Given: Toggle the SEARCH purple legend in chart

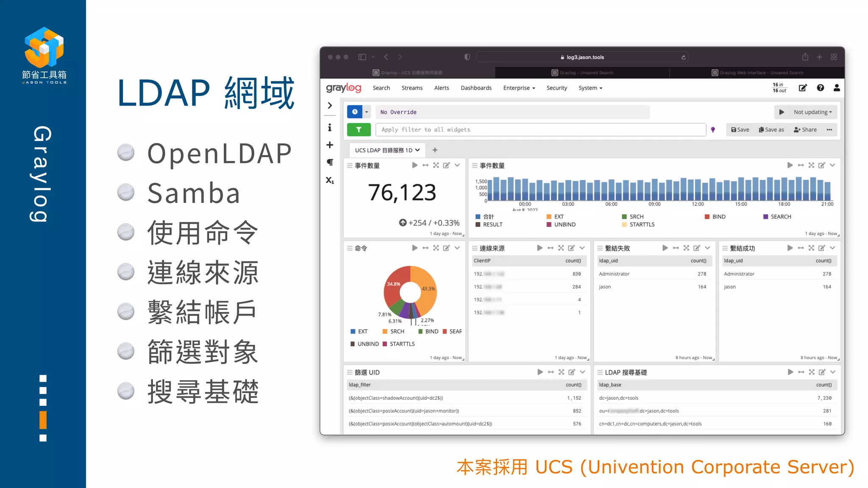Looking at the screenshot, I should pyautogui.click(x=777, y=216).
